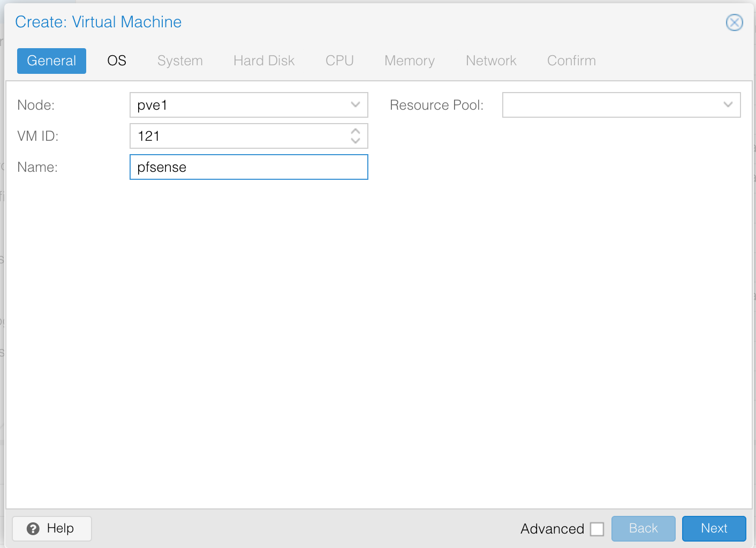Open the Network settings tab
756x548 pixels.
click(491, 60)
